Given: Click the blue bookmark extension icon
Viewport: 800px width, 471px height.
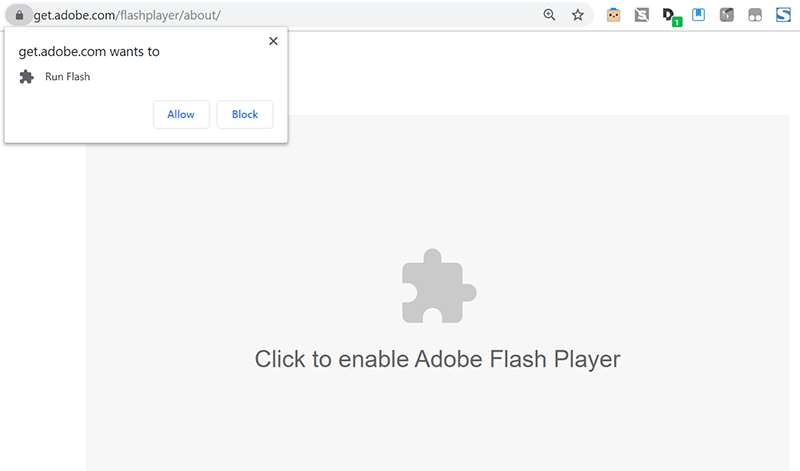Looking at the screenshot, I should coord(699,15).
